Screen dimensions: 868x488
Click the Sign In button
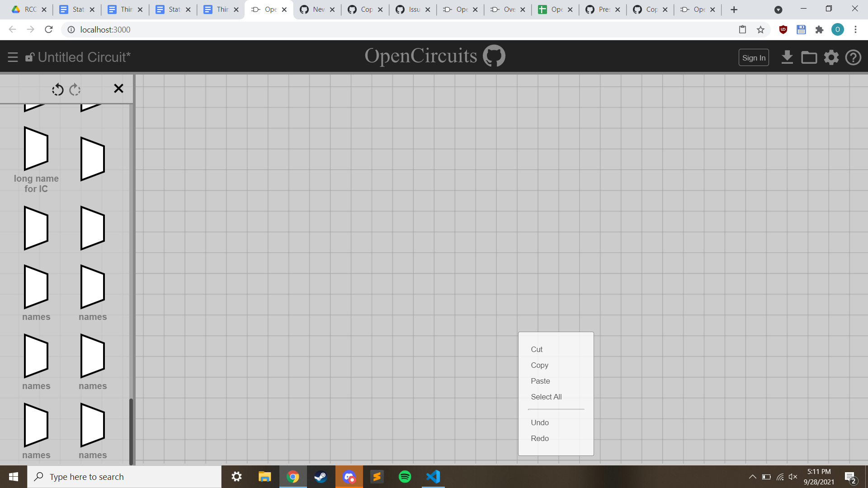[753, 57]
